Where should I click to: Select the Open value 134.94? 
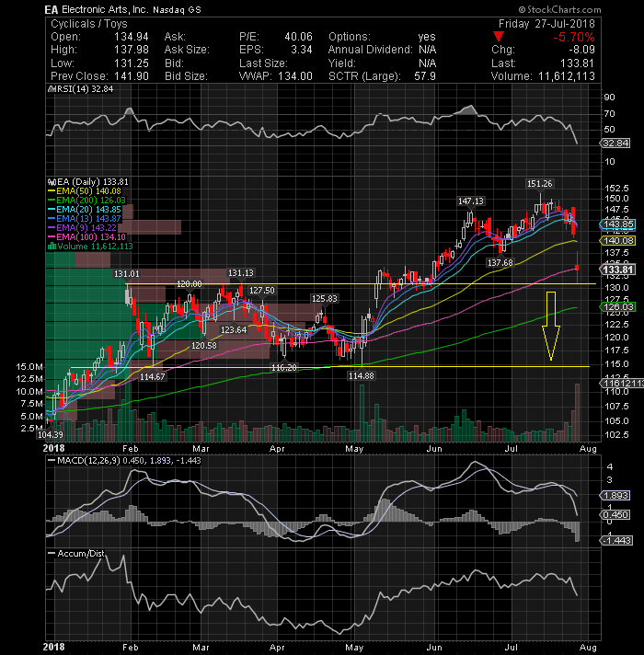[132, 37]
